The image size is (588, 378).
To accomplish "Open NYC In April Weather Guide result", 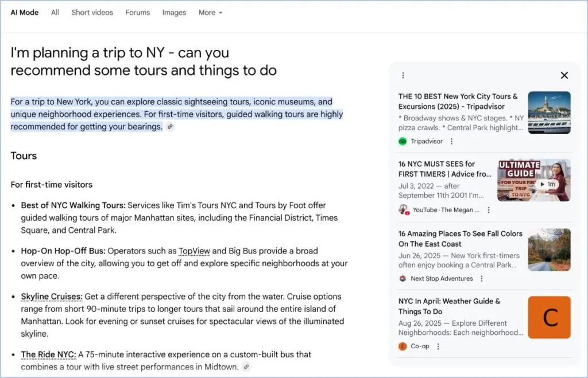I will pyautogui.click(x=449, y=306).
